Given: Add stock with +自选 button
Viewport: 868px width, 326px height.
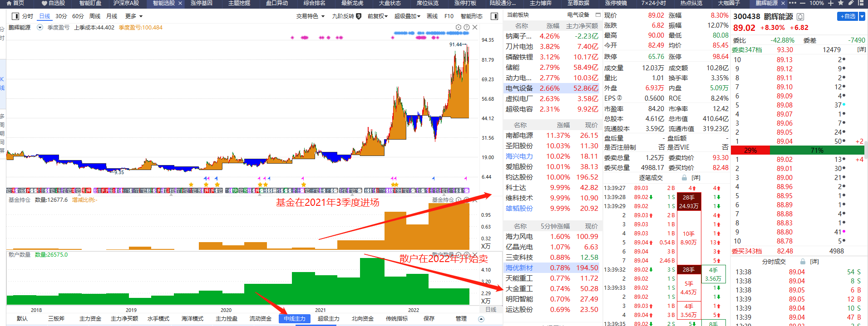Looking at the screenshot, I should coord(848,16).
